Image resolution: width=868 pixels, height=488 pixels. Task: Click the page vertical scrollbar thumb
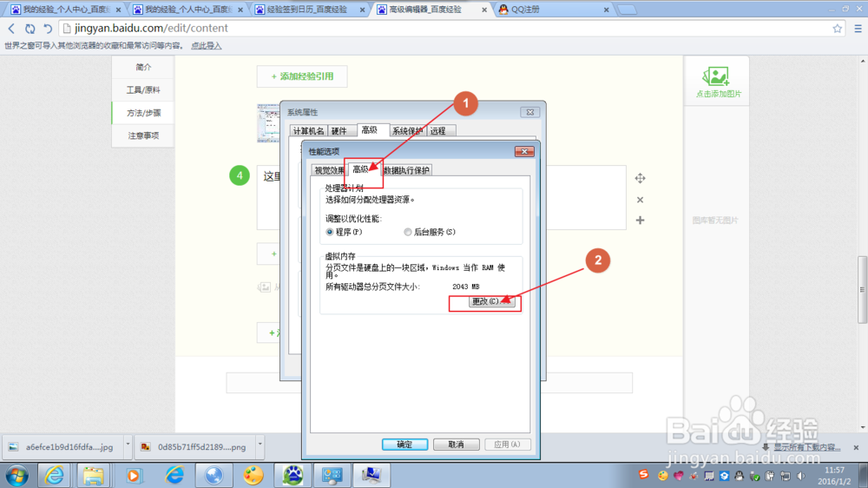863,289
